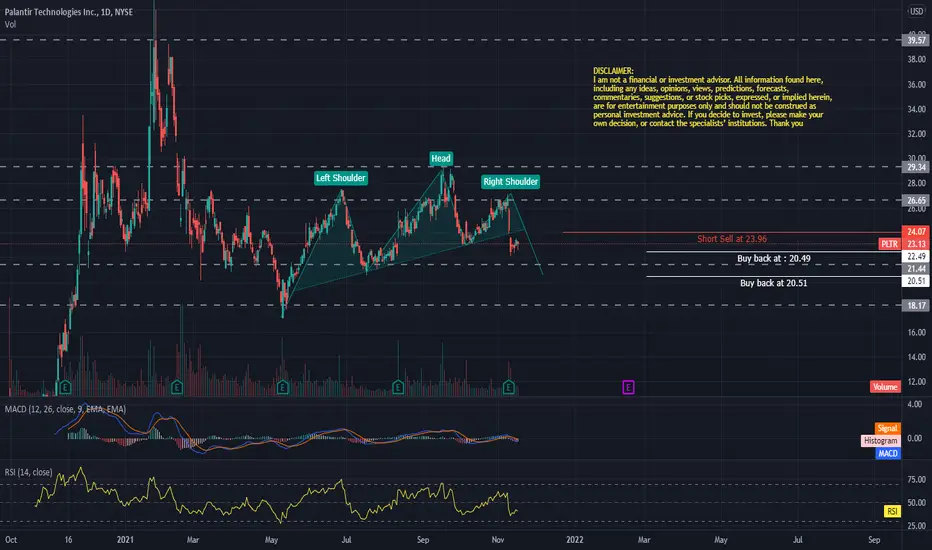Click the red 24.07 price label
This screenshot has height=550, width=932.
pyautogui.click(x=916, y=231)
